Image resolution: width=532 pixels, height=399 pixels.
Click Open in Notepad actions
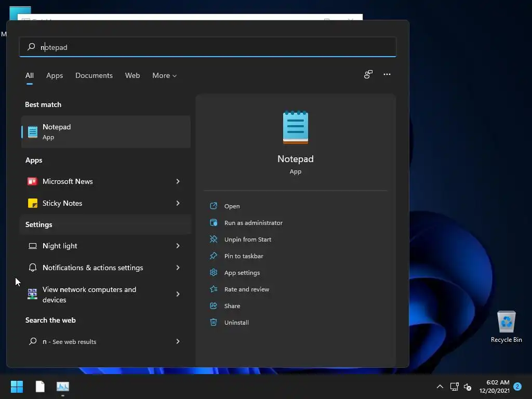[x=232, y=206]
